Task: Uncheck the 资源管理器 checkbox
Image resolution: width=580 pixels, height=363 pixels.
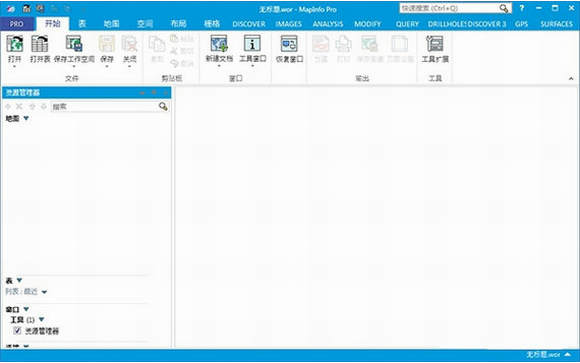Action: (x=17, y=330)
